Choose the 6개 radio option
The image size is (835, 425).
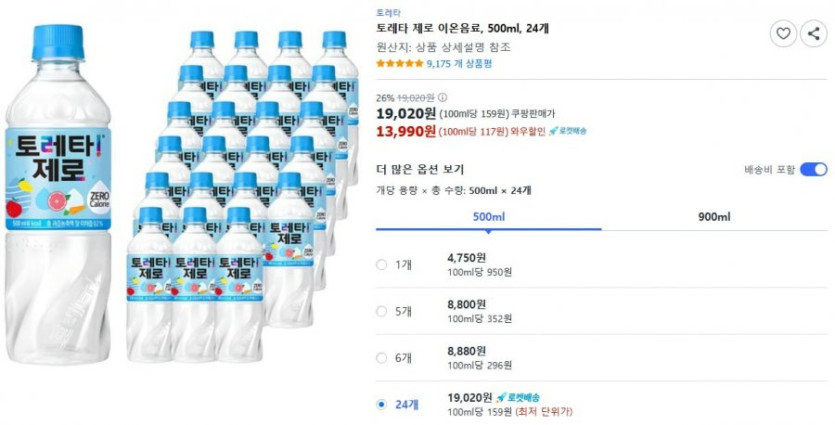pyautogui.click(x=381, y=357)
